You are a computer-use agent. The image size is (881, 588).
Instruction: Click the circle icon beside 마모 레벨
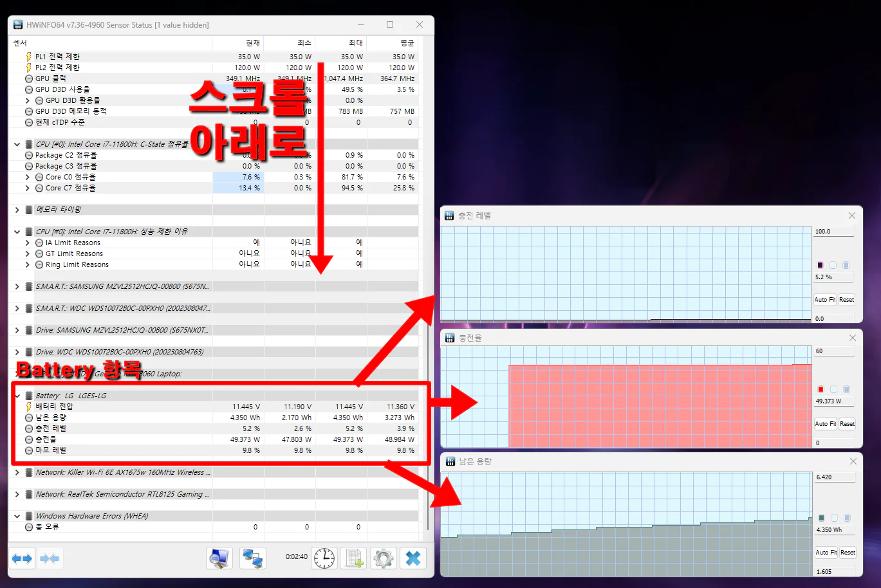click(x=29, y=450)
